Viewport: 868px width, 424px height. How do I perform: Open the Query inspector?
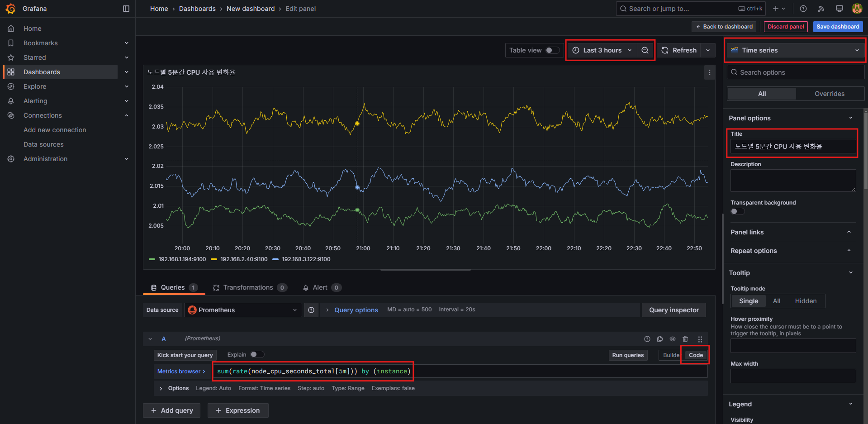pyautogui.click(x=674, y=310)
